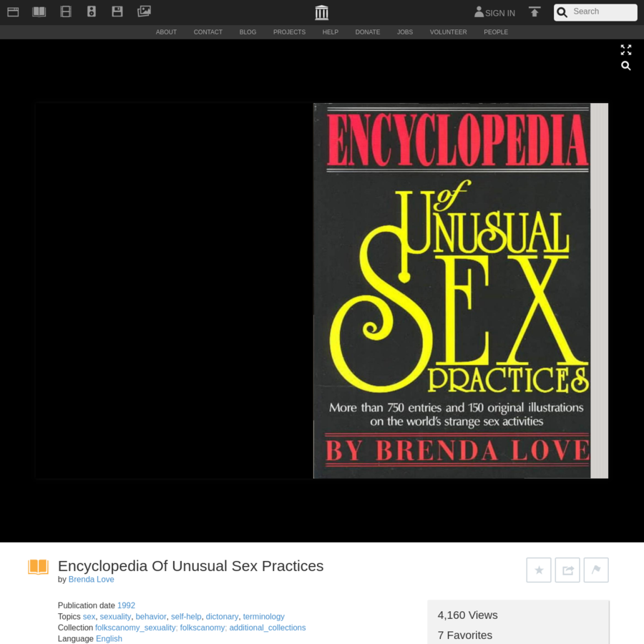This screenshot has height=644, width=644.
Task: Click the 7 Favorites text
Action: click(x=465, y=635)
